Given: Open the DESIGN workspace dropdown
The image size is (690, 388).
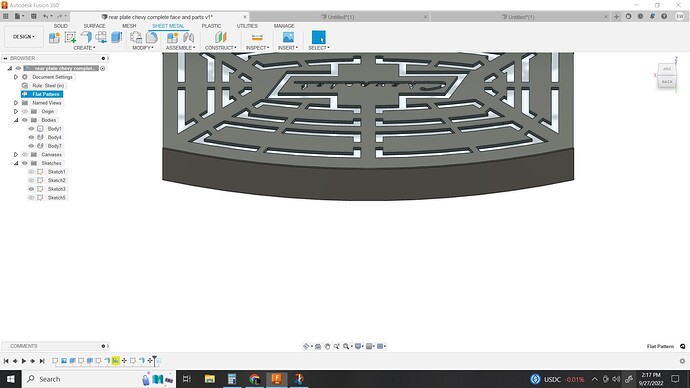Looking at the screenshot, I should (x=24, y=37).
